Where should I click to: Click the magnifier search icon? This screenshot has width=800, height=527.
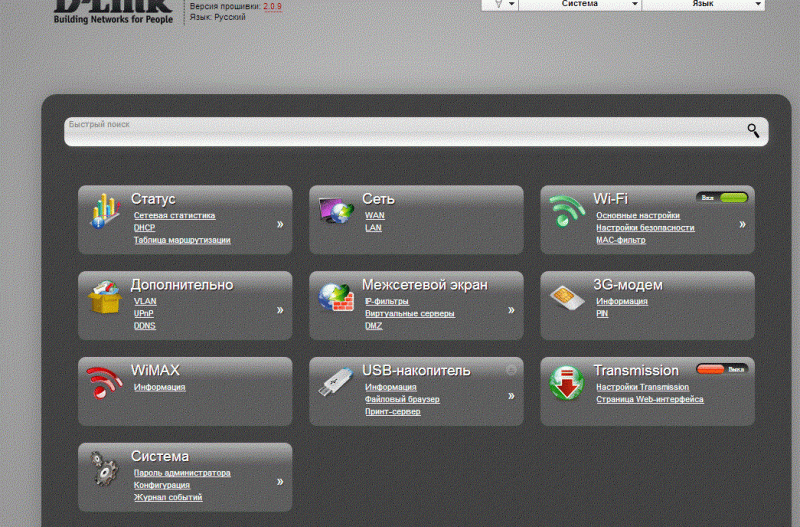[x=753, y=130]
